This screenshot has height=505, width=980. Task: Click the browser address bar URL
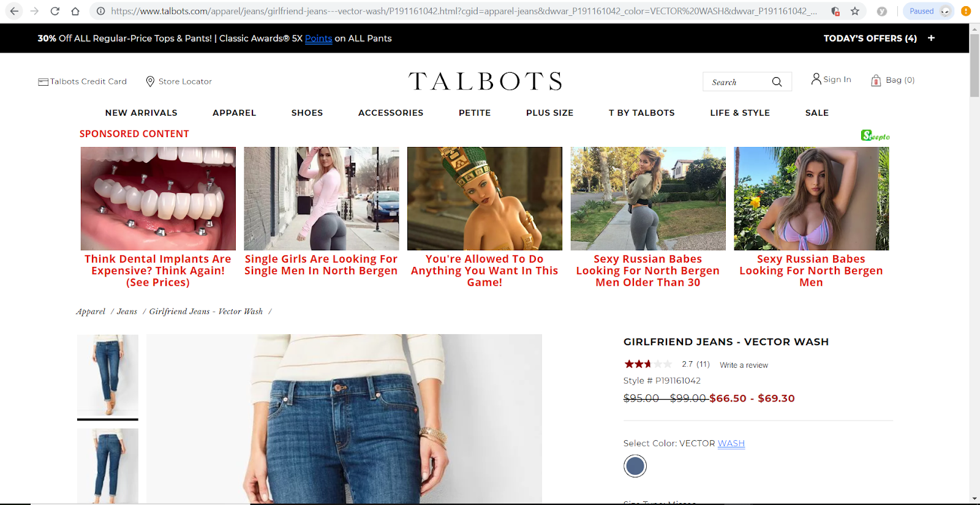pos(464,11)
